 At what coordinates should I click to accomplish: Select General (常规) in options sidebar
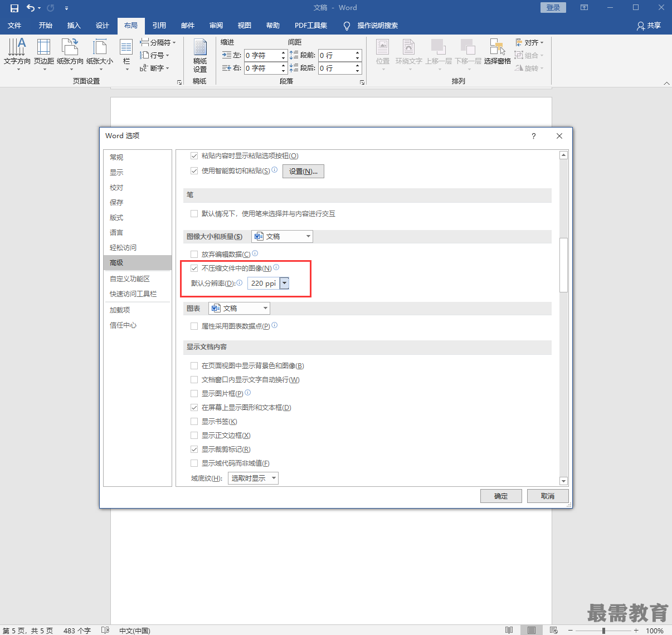coord(138,157)
